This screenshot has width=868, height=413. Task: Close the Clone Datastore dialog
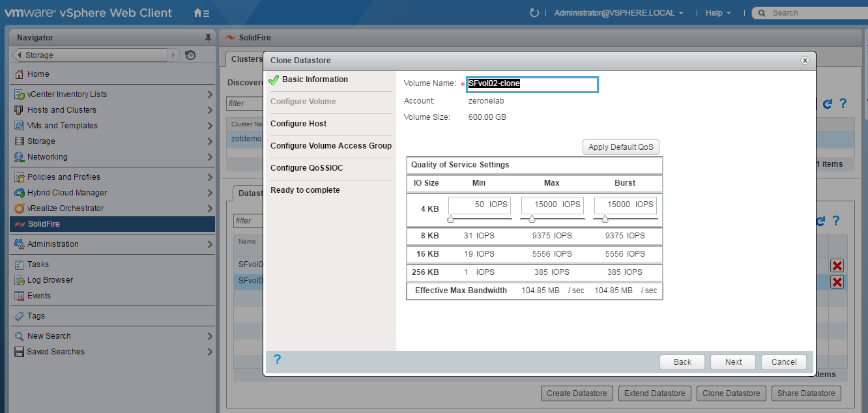tap(805, 60)
